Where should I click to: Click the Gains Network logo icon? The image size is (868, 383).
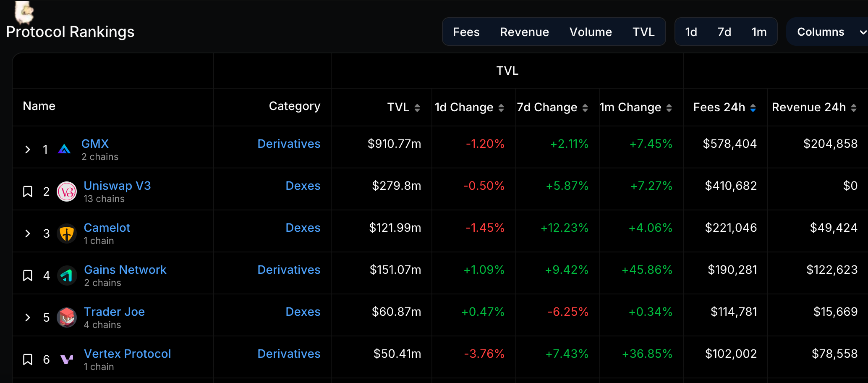pyautogui.click(x=67, y=275)
